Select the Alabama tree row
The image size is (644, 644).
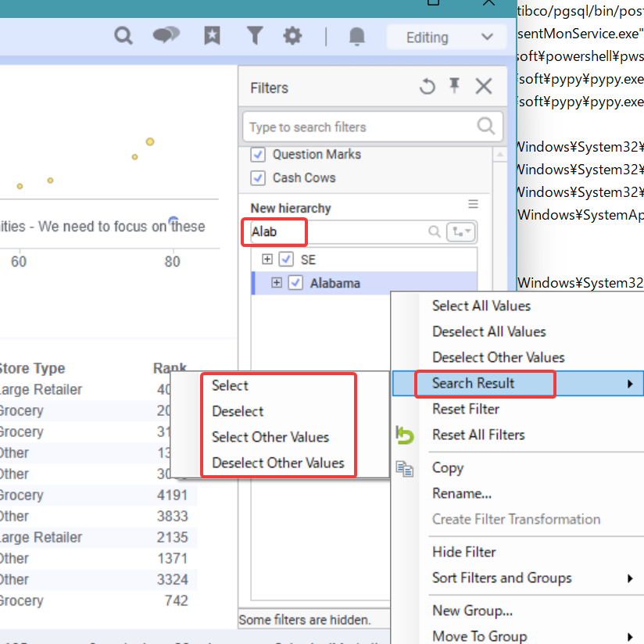[364, 283]
